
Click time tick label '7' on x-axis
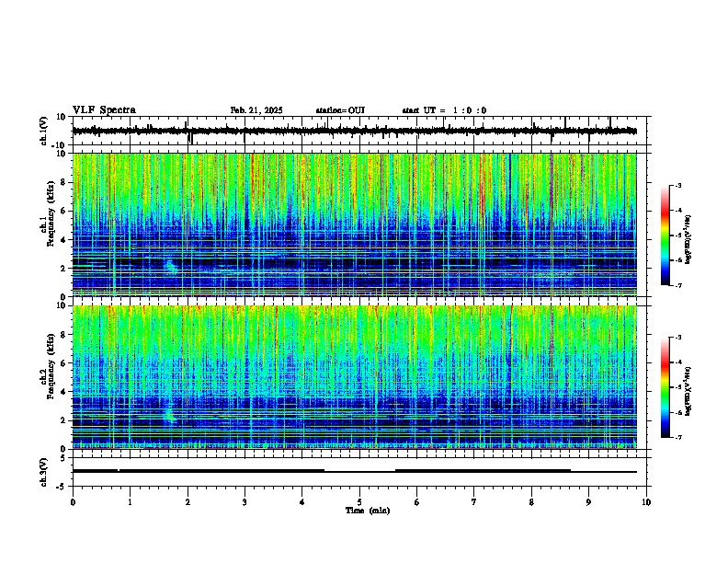(x=474, y=502)
